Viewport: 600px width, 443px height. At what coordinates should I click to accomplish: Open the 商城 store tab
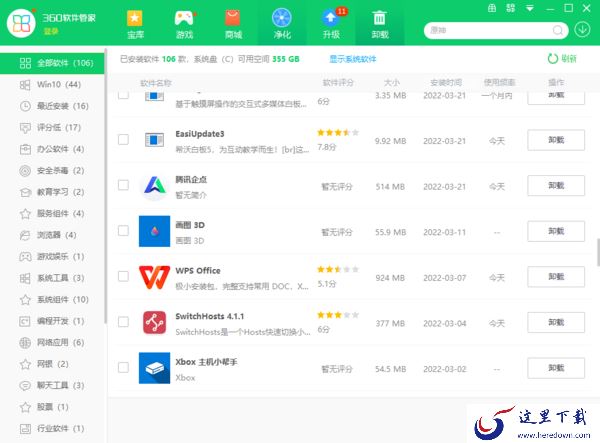pyautogui.click(x=233, y=24)
